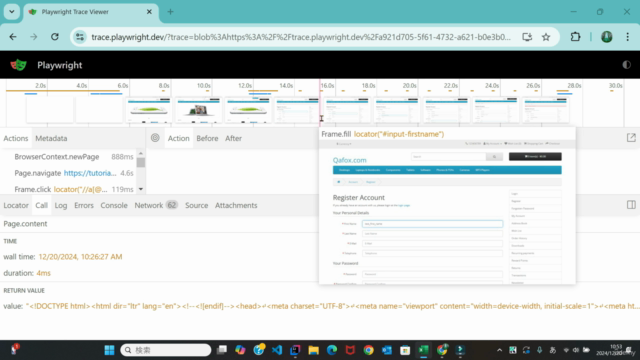
Task: Open Visual Studio Code from taskbar
Action: point(277,350)
